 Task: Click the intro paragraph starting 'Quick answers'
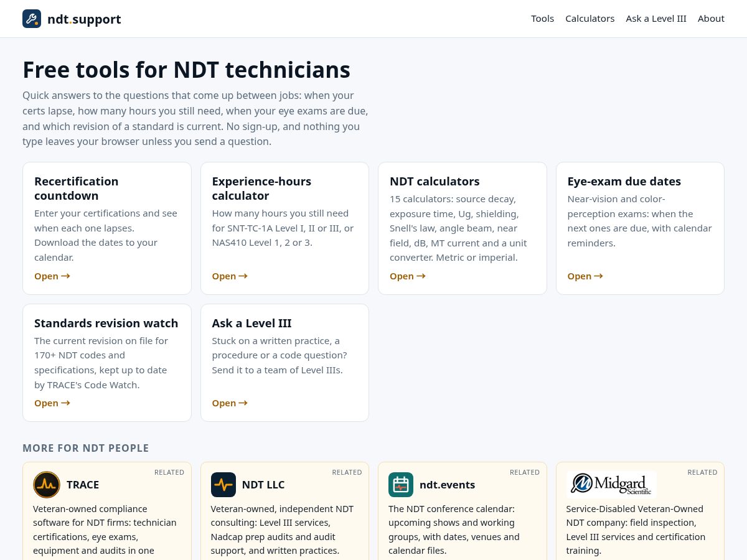point(195,118)
